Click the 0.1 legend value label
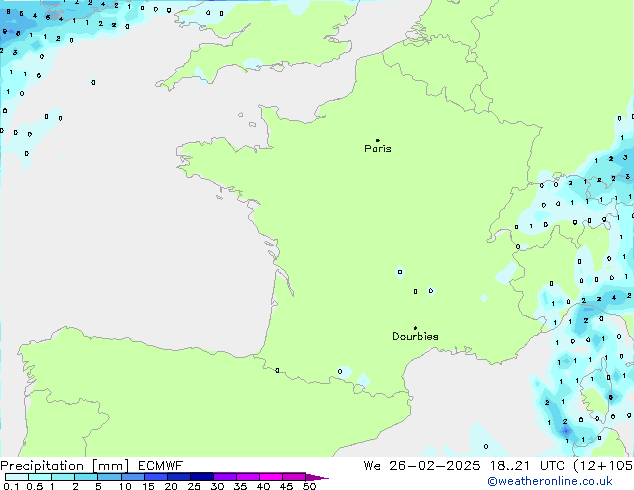 pyautogui.click(x=11, y=486)
